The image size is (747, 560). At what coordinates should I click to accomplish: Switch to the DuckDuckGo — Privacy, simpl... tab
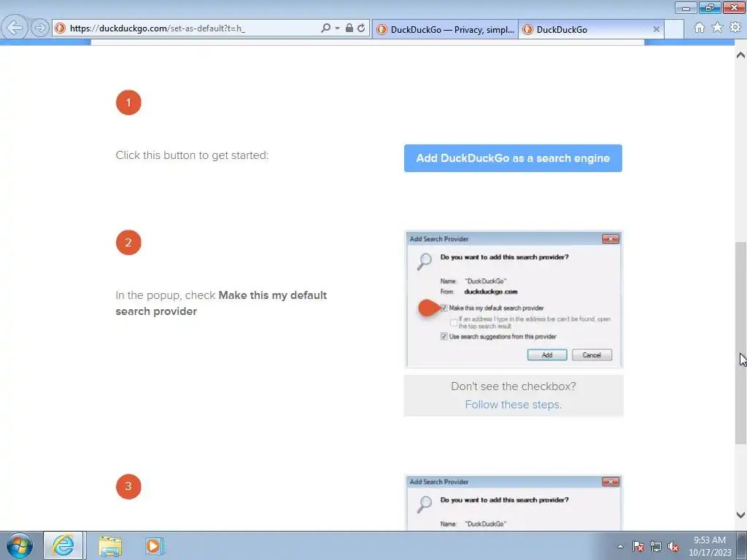click(x=446, y=29)
